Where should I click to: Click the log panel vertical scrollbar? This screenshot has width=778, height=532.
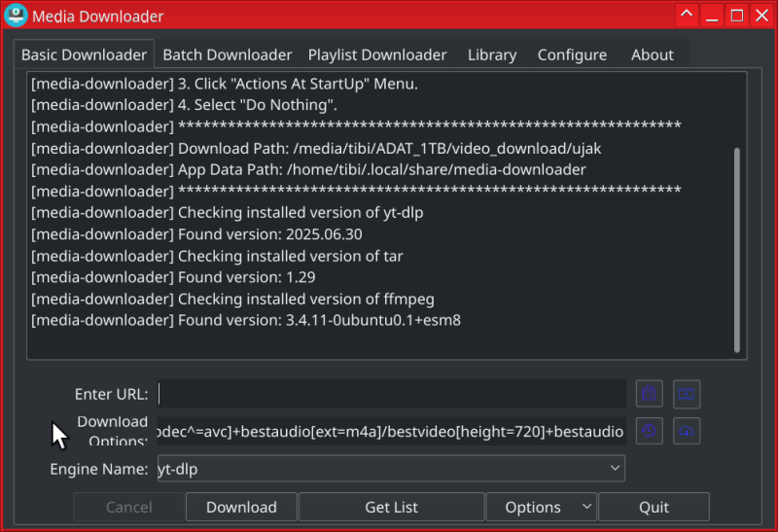click(x=737, y=250)
